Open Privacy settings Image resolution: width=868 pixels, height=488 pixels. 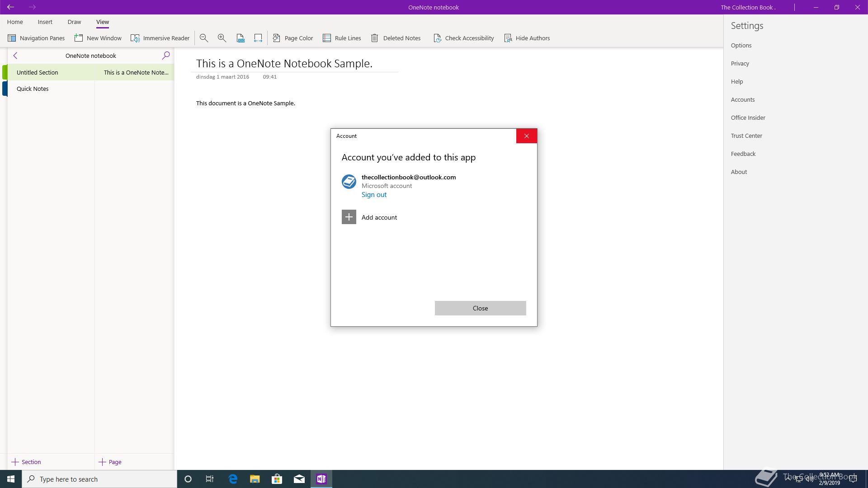[740, 63]
